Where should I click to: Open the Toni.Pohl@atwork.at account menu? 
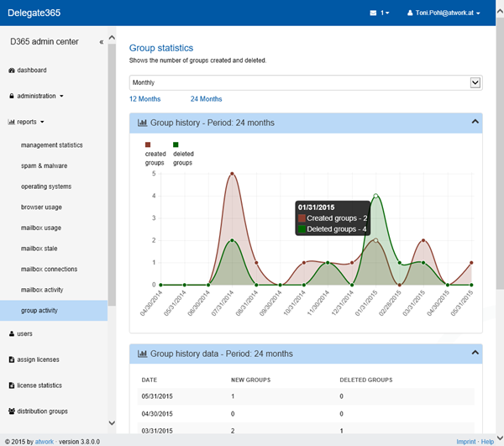point(443,13)
